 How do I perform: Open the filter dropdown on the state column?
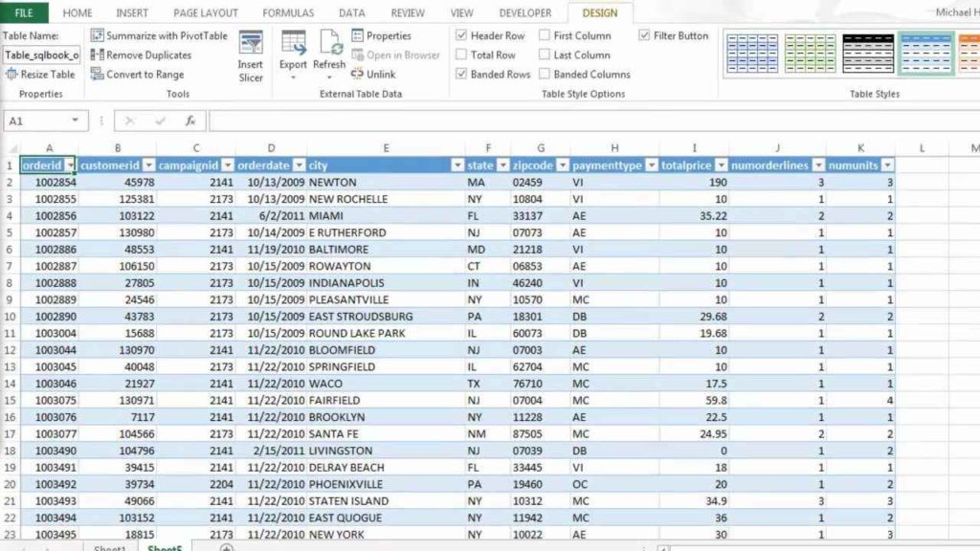505,164
